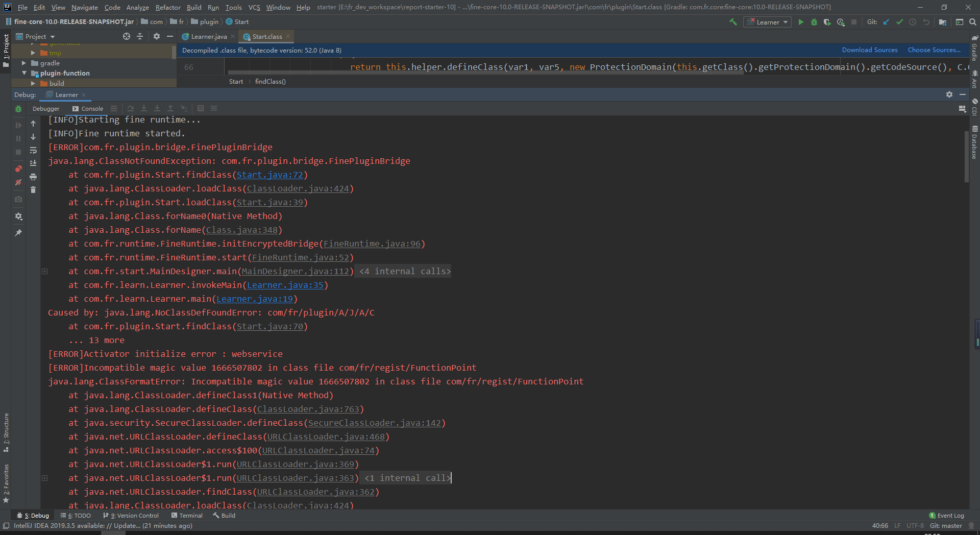Click up arrow for previous stack trace
The height and width of the screenshot is (535, 980).
click(x=33, y=124)
